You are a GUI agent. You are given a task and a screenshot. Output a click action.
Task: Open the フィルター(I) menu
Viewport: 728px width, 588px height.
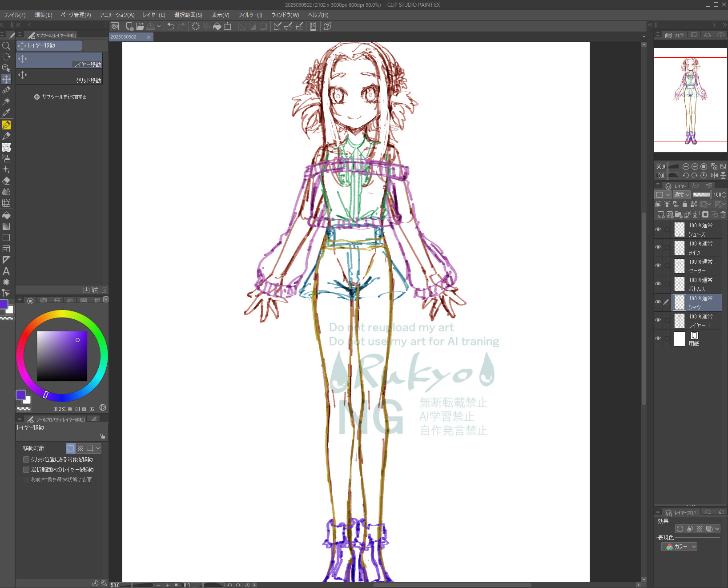[x=250, y=15]
